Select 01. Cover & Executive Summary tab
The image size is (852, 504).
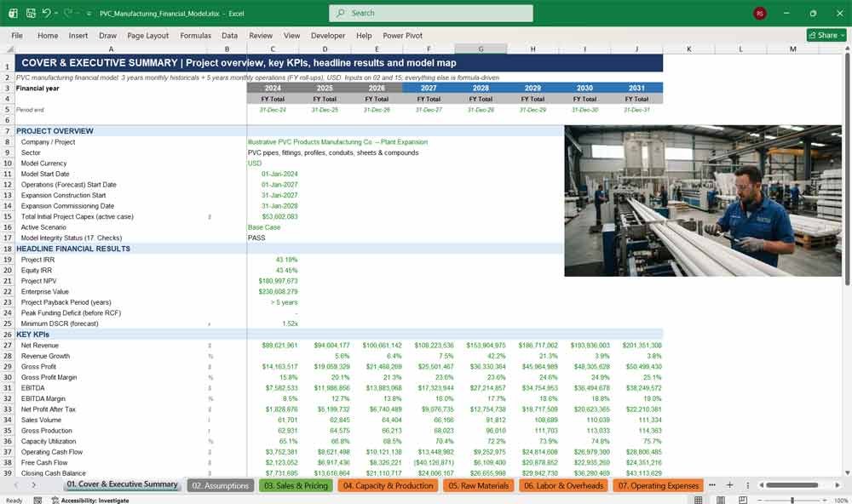click(x=122, y=484)
